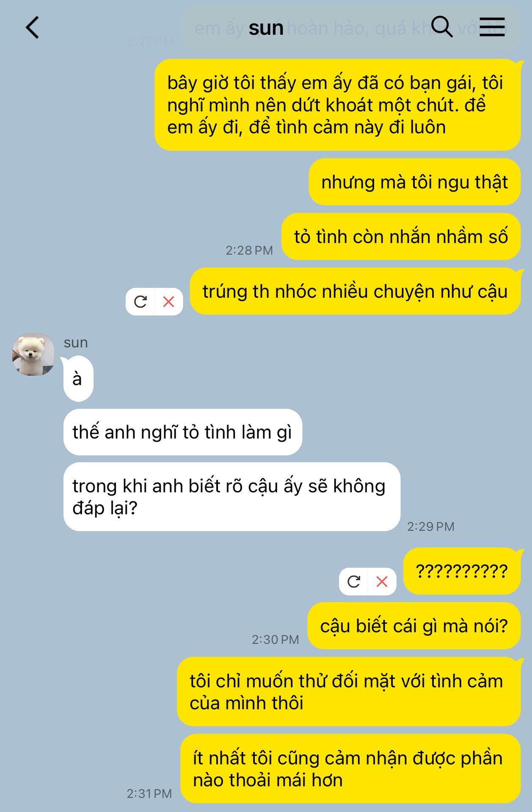This screenshot has height=812, width=532.
Task: Open sun's Pomeranian profile picture
Action: [x=33, y=354]
